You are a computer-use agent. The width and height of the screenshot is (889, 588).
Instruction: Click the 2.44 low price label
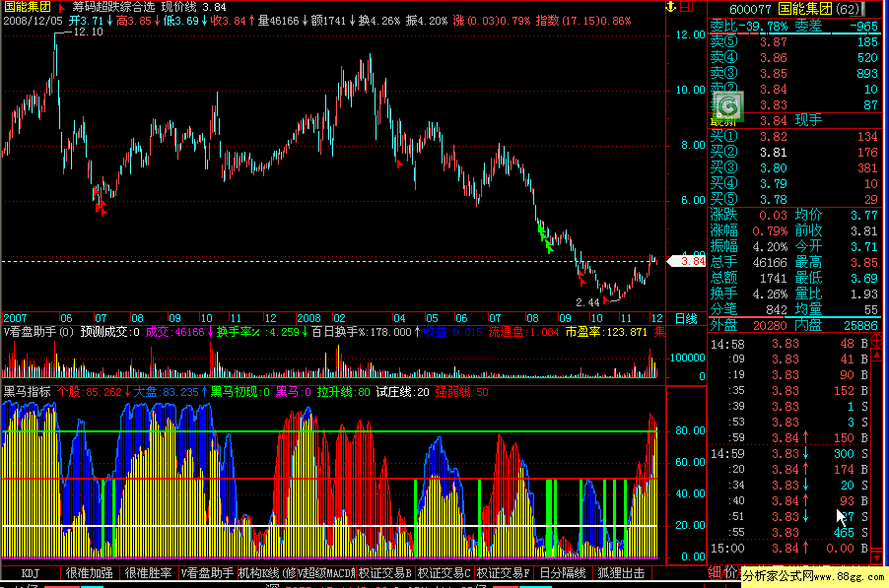click(x=587, y=302)
